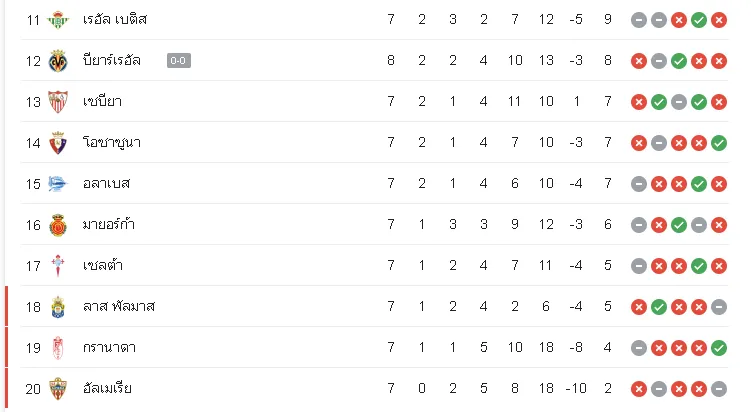Select the ลาส พัลมาส team row name
The width and height of the screenshot is (751, 412).
point(119,307)
